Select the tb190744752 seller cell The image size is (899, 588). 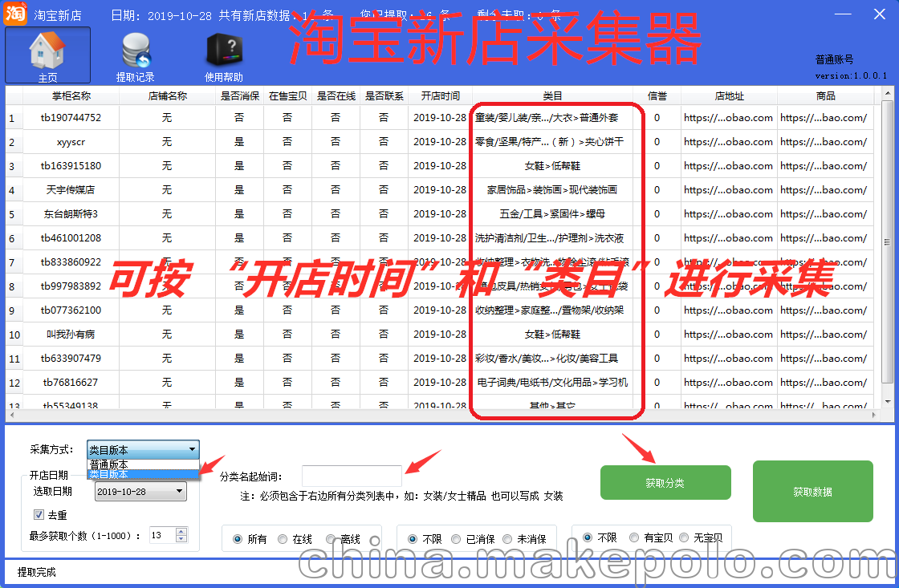click(x=71, y=117)
